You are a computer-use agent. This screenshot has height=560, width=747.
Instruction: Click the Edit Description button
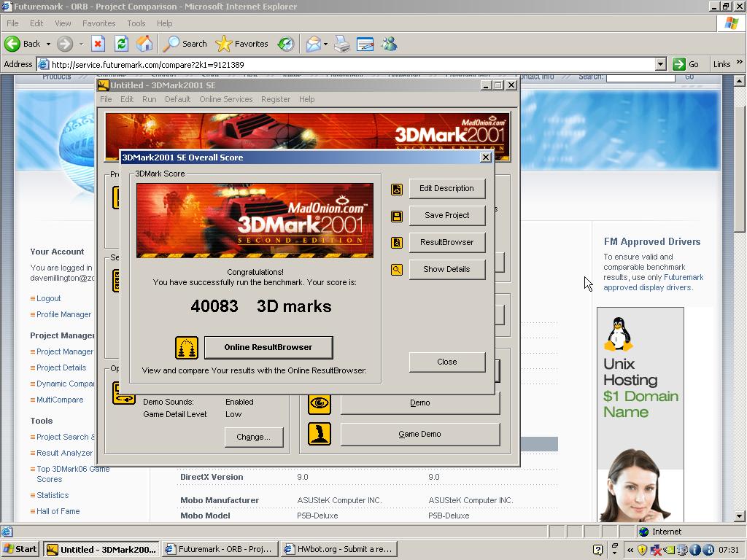pyautogui.click(x=447, y=189)
